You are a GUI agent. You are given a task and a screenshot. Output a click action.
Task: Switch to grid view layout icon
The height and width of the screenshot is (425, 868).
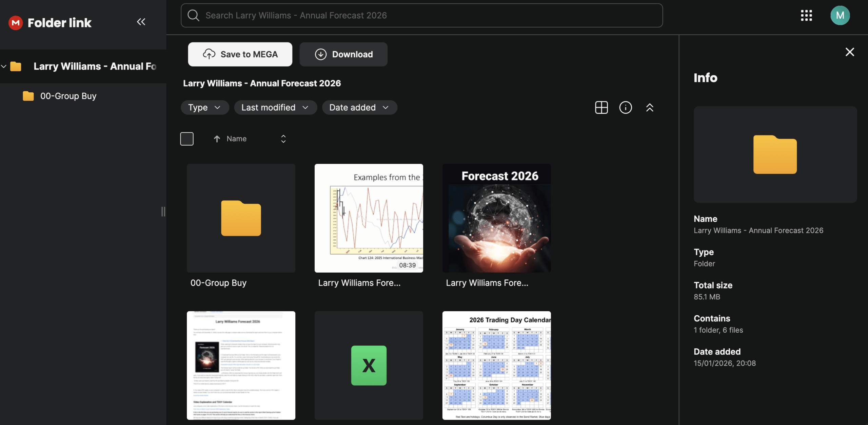tap(601, 108)
